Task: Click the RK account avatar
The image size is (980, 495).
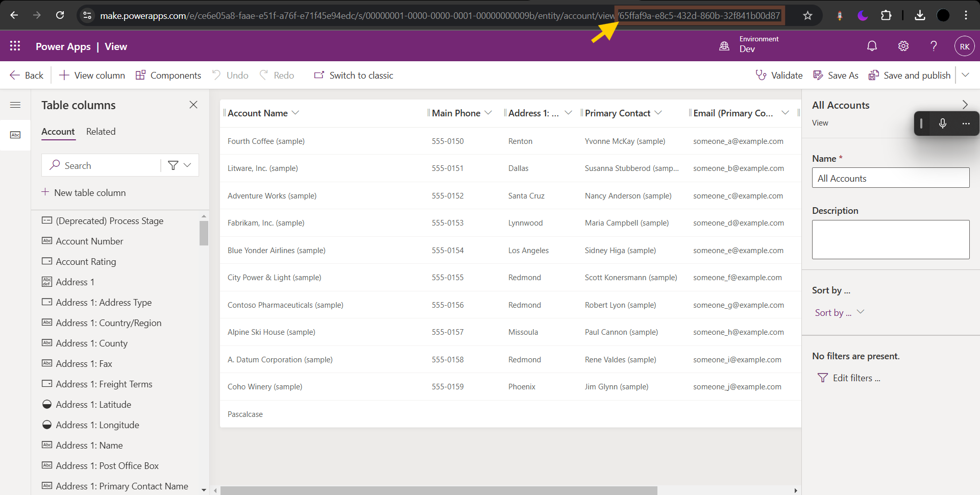Action: click(x=964, y=46)
